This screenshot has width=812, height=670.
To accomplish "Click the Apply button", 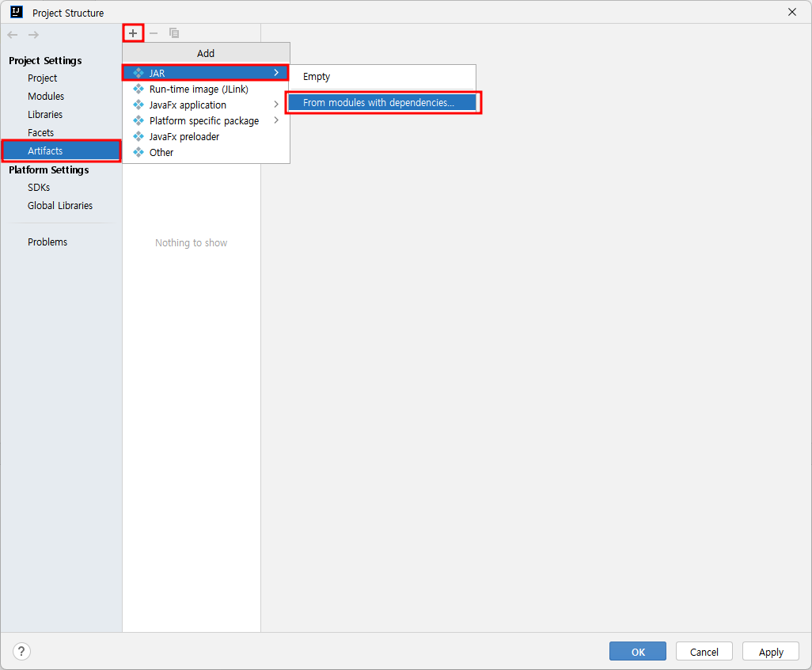I will click(x=771, y=651).
